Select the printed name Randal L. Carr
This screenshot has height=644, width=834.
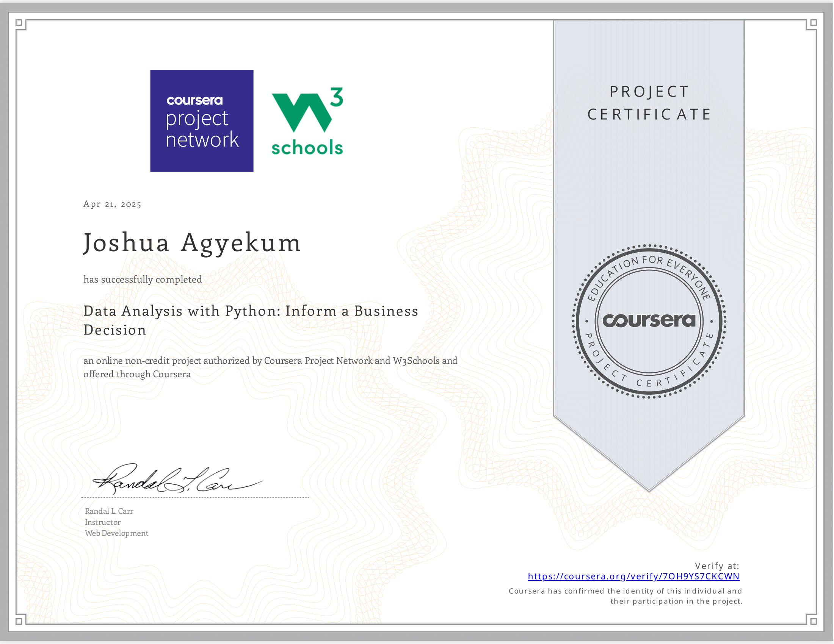pyautogui.click(x=109, y=511)
